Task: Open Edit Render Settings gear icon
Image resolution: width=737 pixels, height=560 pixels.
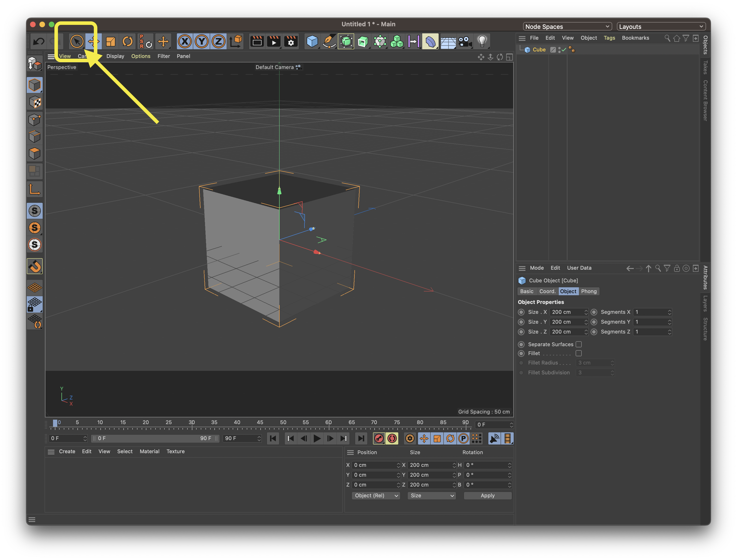Action: coord(291,41)
